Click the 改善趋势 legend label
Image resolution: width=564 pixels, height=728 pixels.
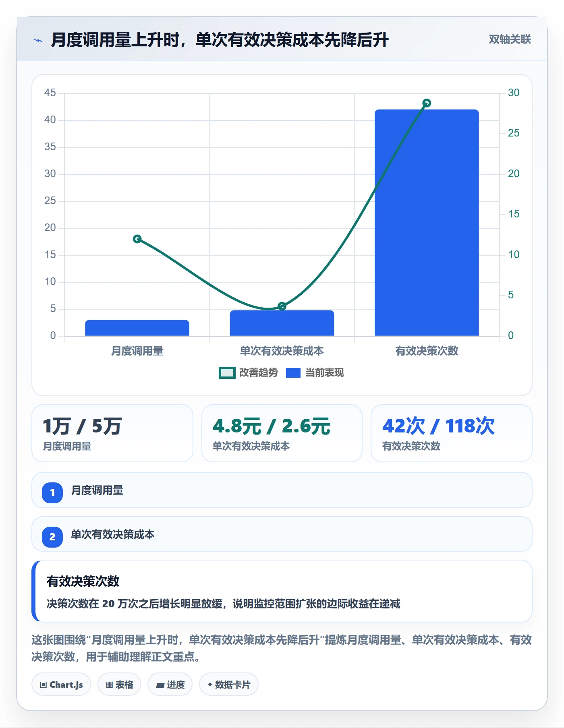tap(258, 373)
